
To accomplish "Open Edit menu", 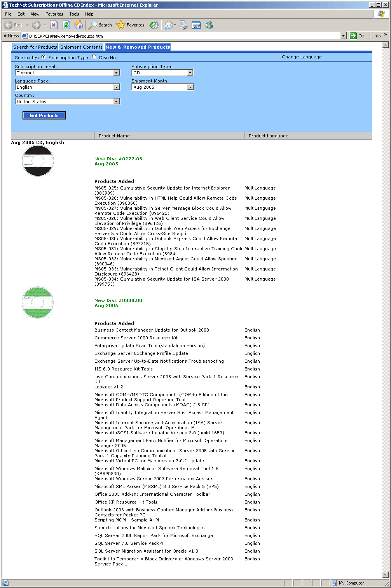I will click(21, 14).
